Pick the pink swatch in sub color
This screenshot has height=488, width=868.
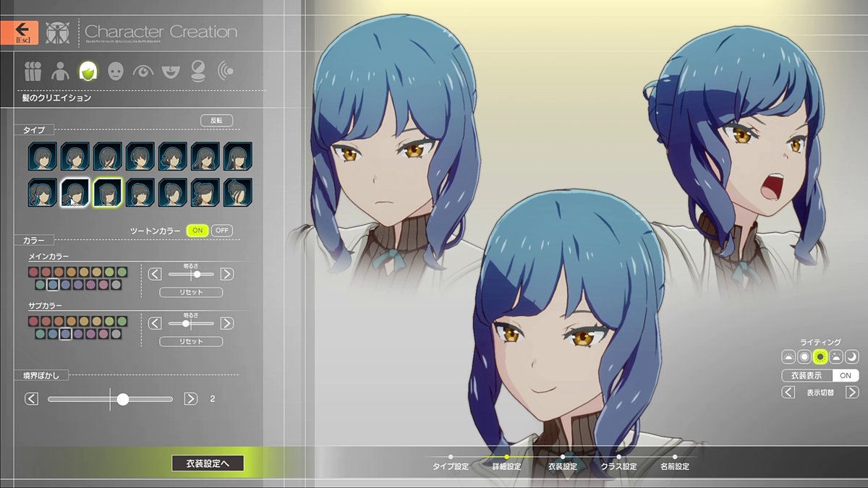pos(103,334)
